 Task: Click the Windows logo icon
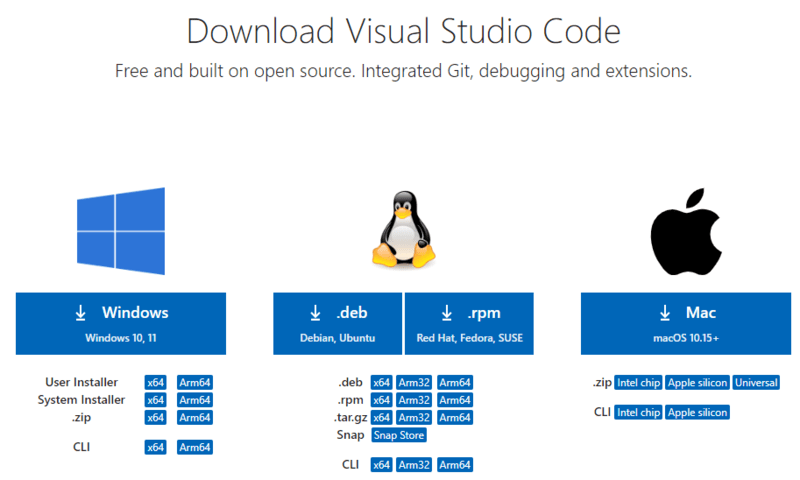[x=121, y=231]
